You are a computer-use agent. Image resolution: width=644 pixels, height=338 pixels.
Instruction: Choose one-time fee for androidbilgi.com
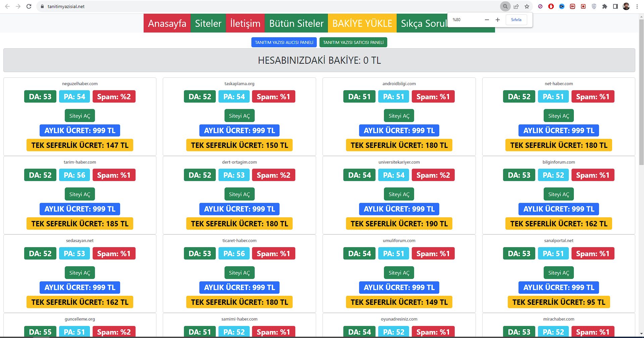tap(399, 145)
